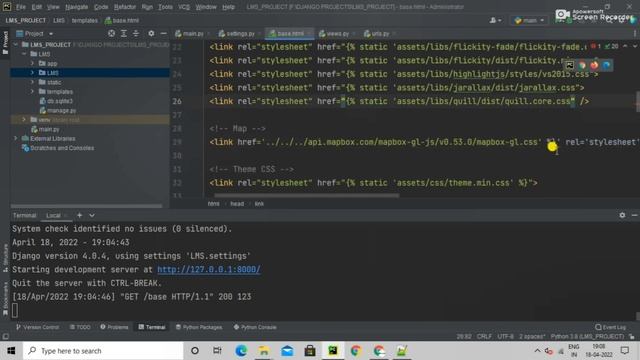Collapse the top-level LMS folder
The image size is (640, 360).
24,54
